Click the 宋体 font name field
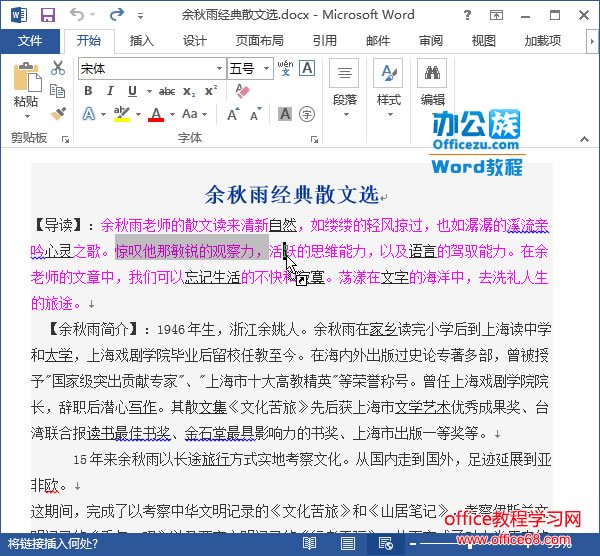This screenshot has width=600, height=556. 147,69
